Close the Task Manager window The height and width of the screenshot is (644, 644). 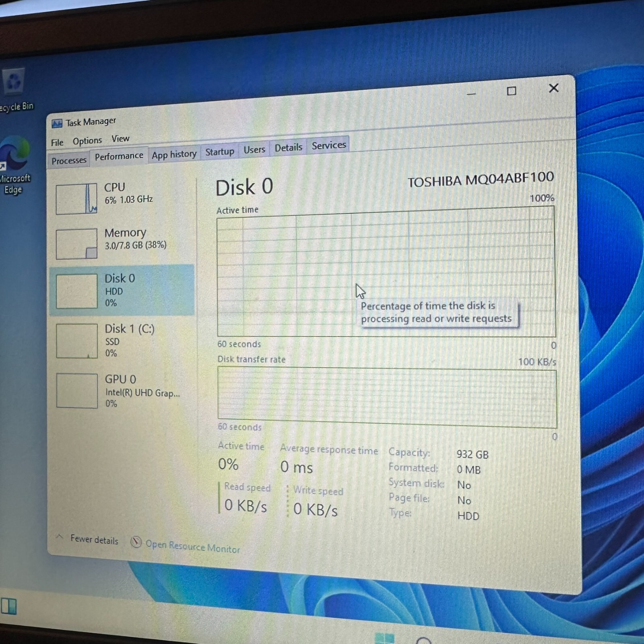tap(554, 88)
